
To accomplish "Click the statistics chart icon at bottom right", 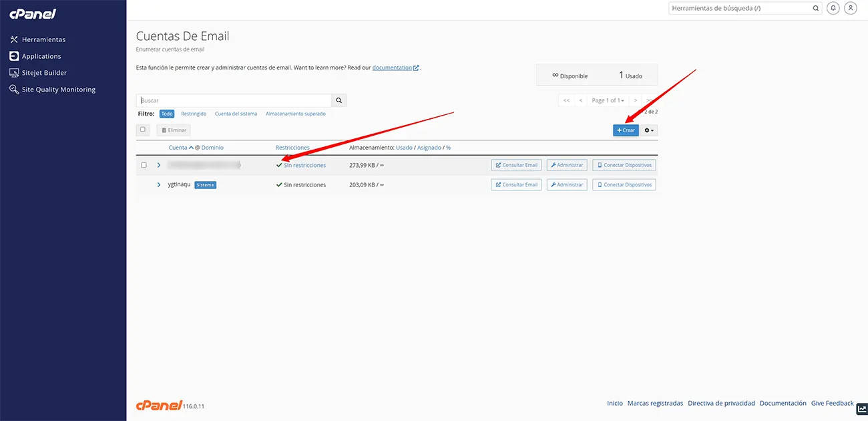I will pos(861,409).
